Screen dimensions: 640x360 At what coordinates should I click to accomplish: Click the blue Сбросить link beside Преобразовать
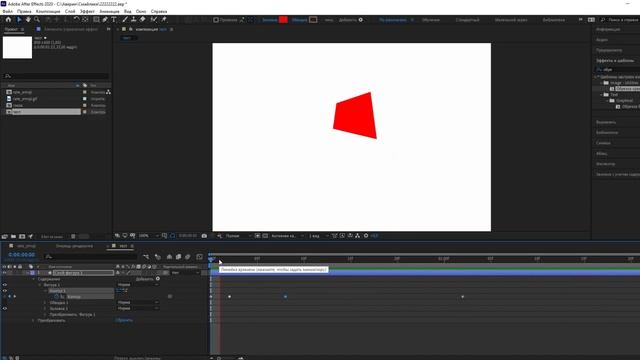(124, 320)
